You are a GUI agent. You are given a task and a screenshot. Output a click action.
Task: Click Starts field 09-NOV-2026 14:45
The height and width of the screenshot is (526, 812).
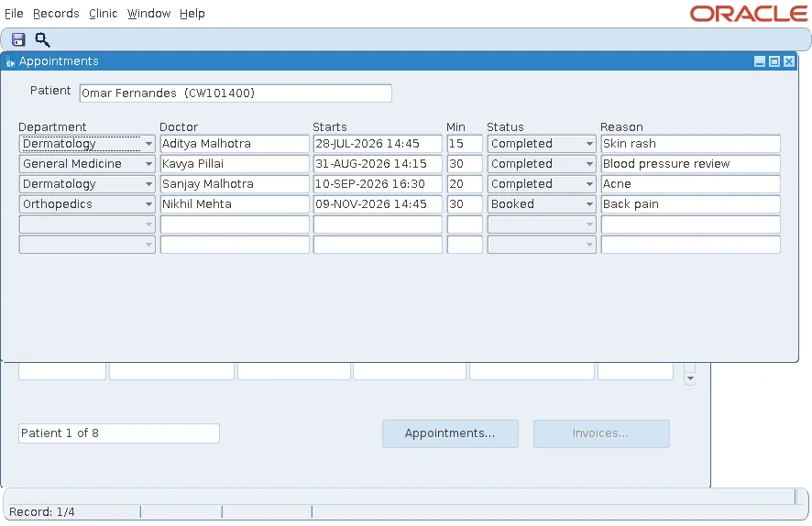(x=378, y=204)
